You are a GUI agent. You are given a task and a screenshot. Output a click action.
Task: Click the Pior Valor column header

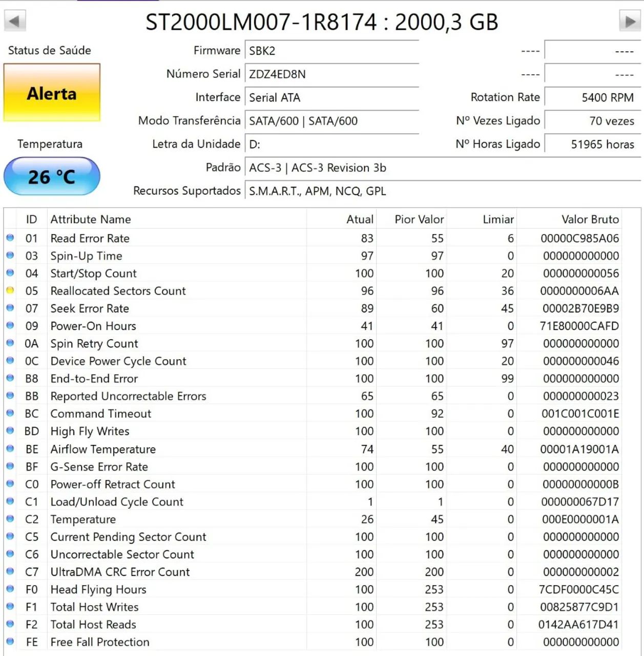(411, 219)
